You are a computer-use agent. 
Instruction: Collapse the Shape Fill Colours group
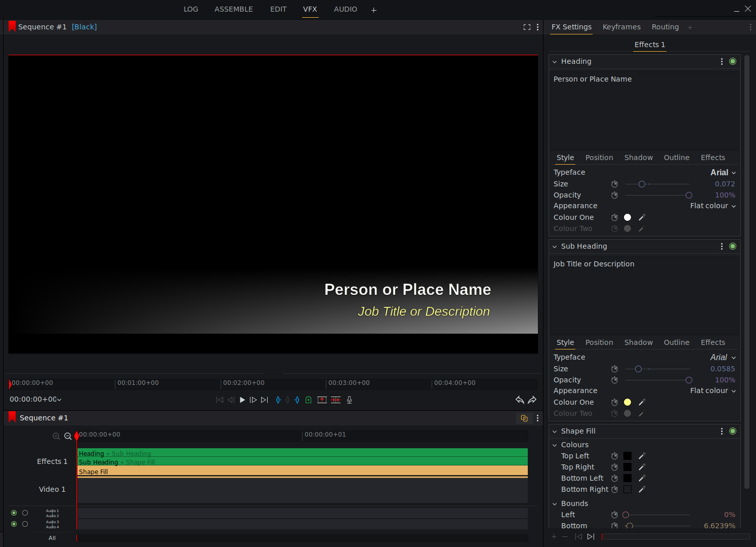tap(555, 445)
